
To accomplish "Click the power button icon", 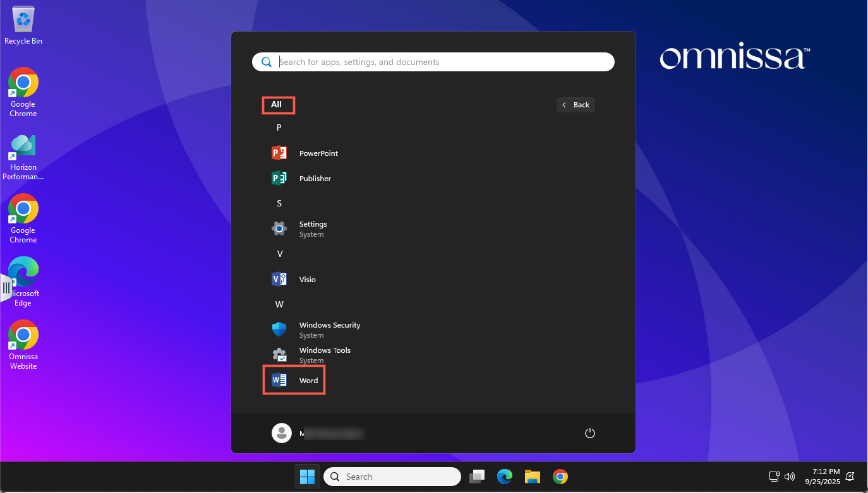I will click(589, 433).
